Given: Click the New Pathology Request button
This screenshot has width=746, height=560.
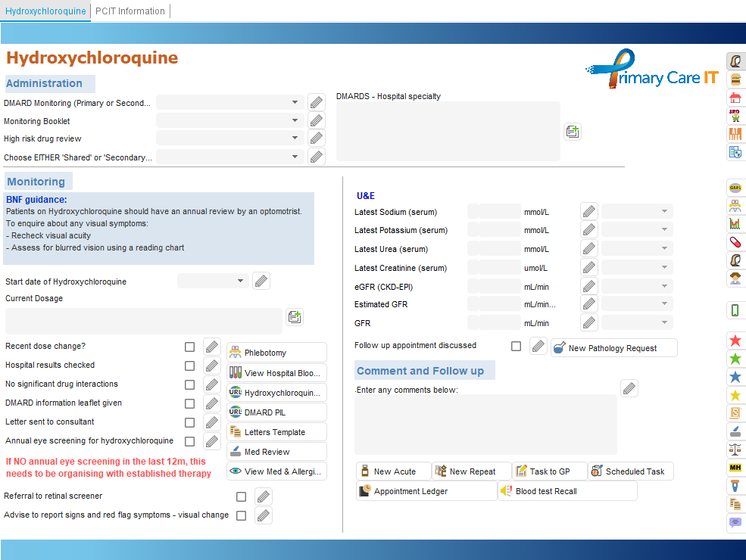Looking at the screenshot, I should 613,348.
